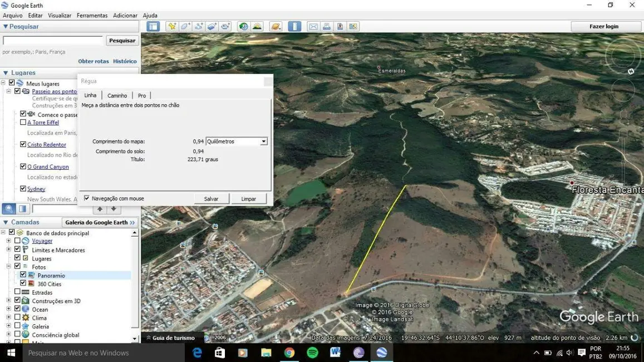Click the search input field
The width and height of the screenshot is (644, 362).
click(53, 41)
